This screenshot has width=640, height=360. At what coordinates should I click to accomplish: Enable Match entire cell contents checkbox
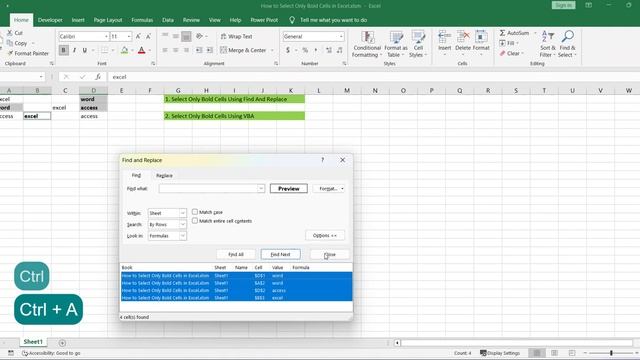pyautogui.click(x=195, y=221)
